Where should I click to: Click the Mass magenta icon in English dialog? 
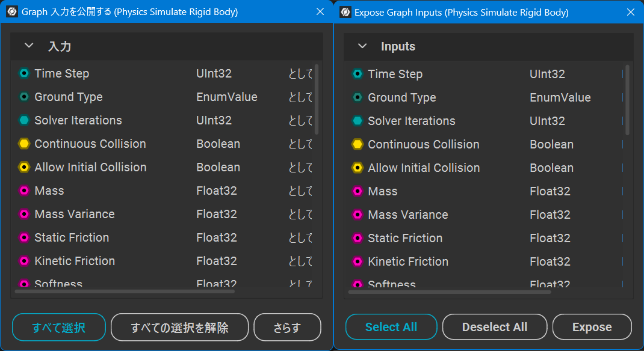pos(358,191)
